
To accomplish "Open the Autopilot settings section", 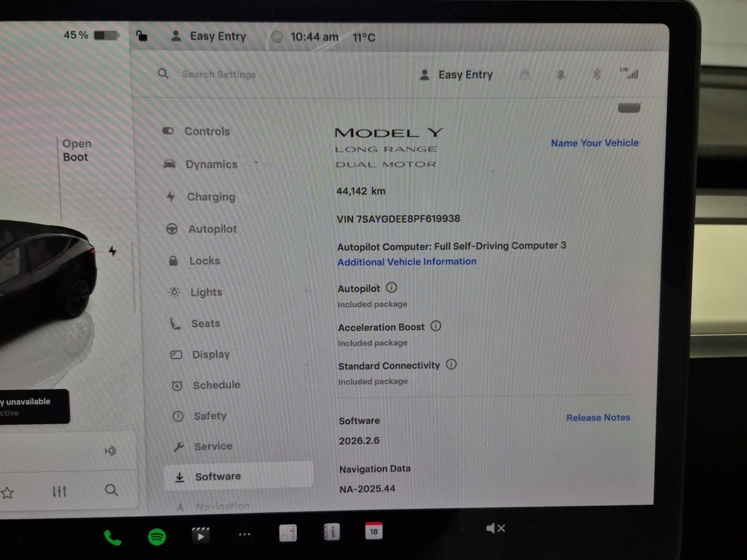I will coord(212,229).
